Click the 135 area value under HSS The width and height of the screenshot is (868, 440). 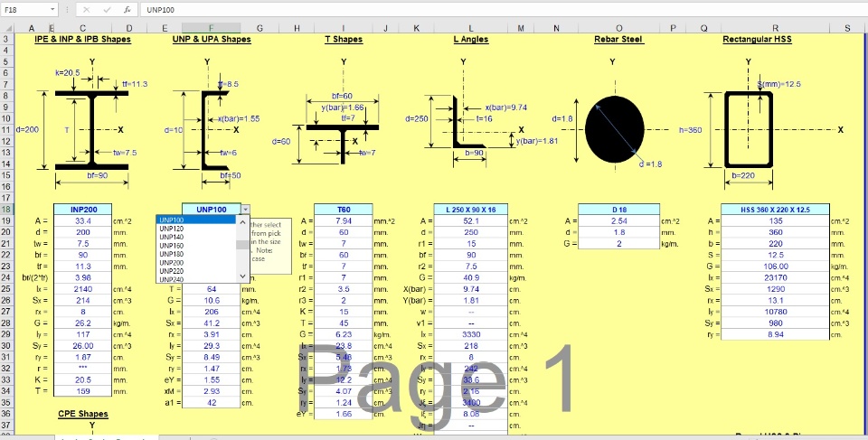click(775, 220)
